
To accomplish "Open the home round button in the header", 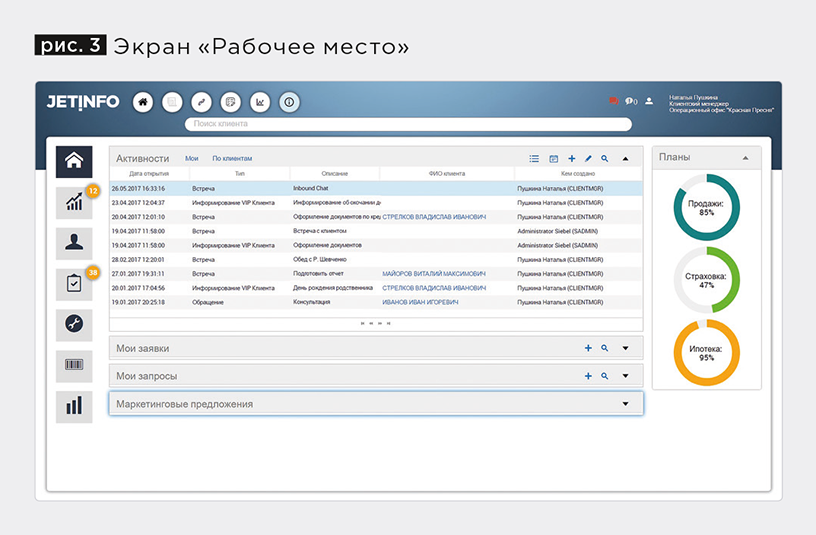I will [143, 102].
